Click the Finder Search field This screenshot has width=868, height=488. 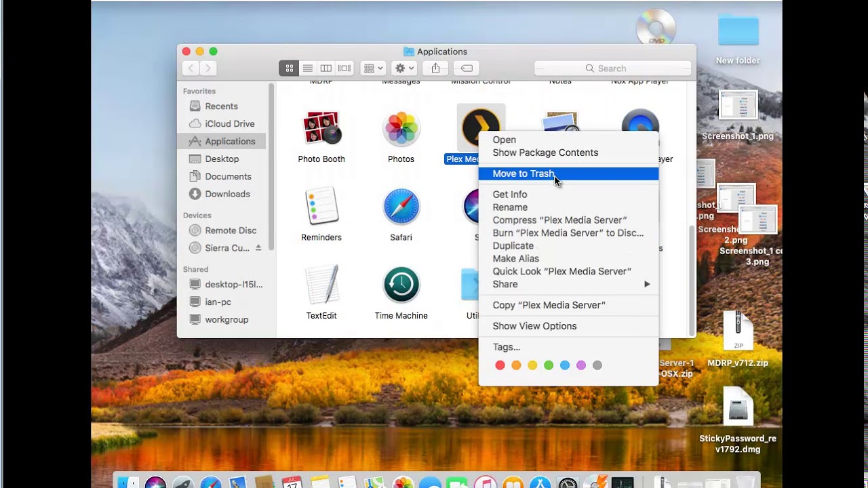pos(612,68)
